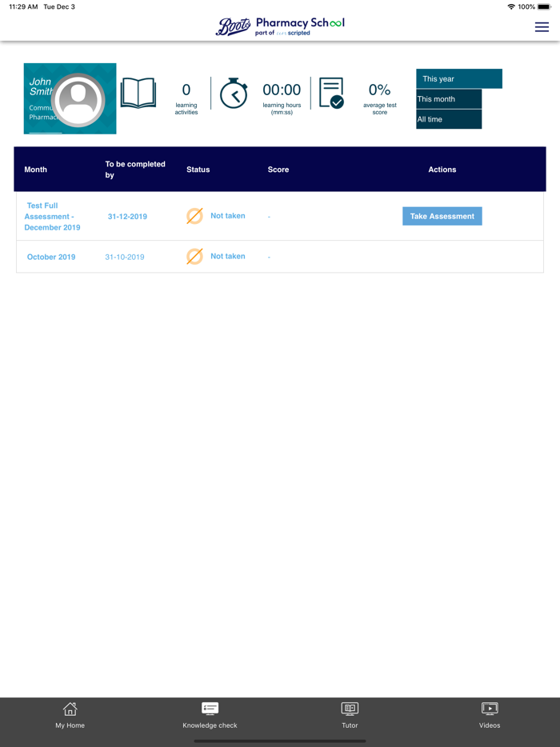Screen dimensions: 560x747
Task: Click Not taken icon for December 2019
Action: 194,216
